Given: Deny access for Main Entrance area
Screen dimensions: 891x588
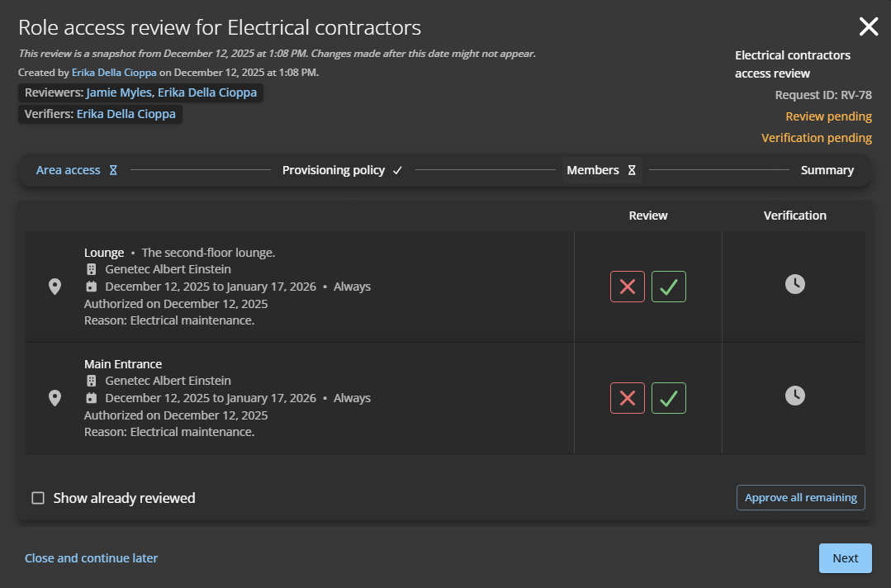Looking at the screenshot, I should (627, 398).
